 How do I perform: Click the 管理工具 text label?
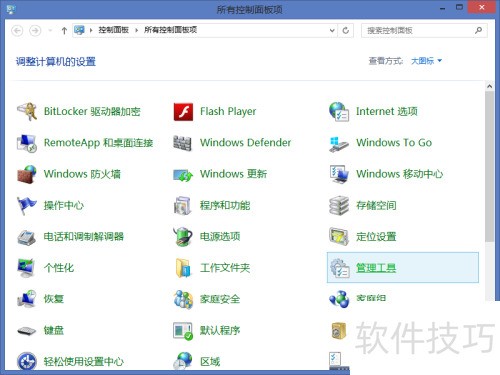(376, 268)
